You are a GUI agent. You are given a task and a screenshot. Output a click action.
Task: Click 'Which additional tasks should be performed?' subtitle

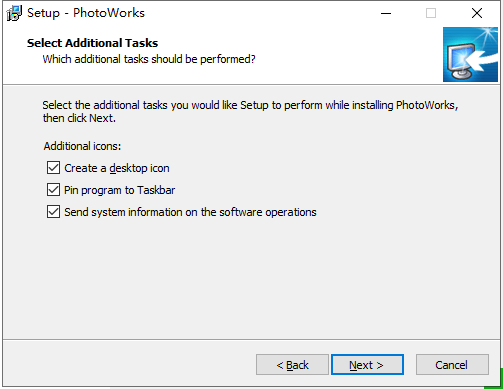149,59
